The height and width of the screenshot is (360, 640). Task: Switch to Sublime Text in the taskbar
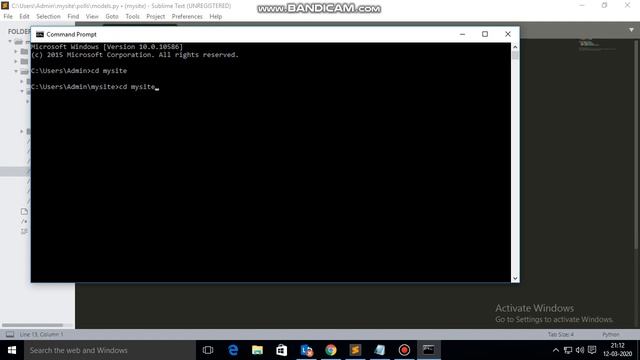355,350
